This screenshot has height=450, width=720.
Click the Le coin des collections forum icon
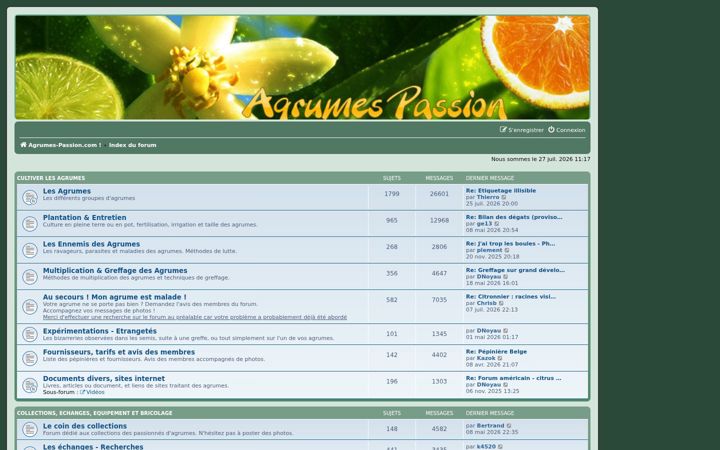tap(30, 430)
